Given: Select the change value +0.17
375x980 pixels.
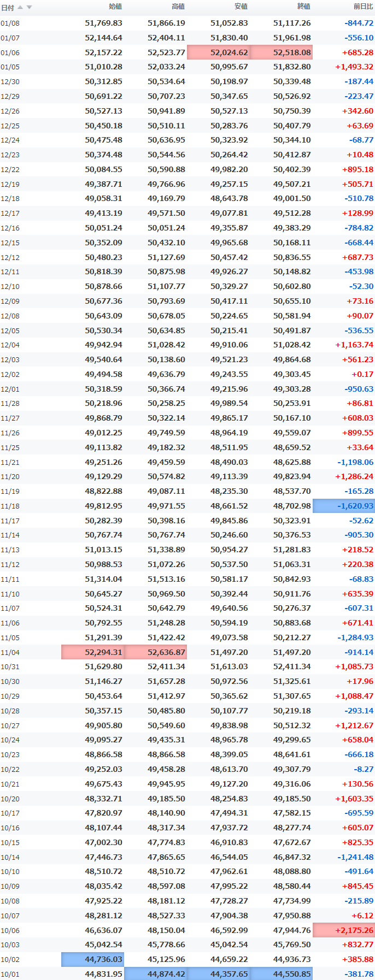Looking at the screenshot, I should pos(362,374).
